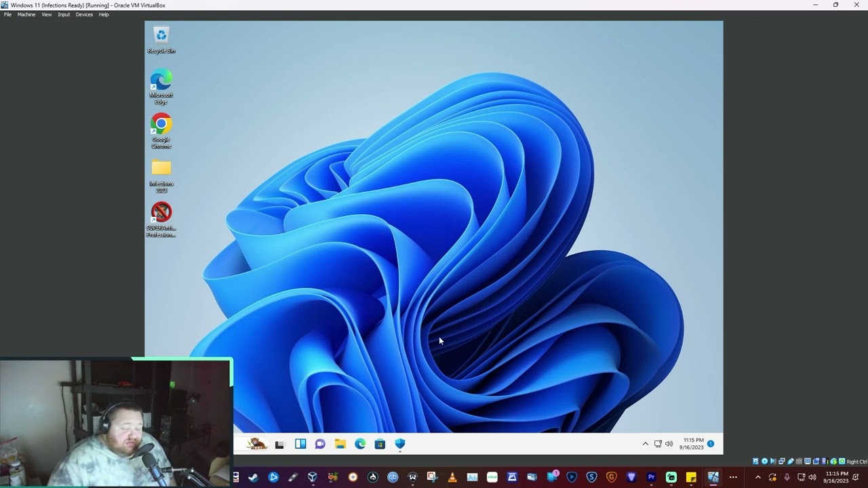Image resolution: width=868 pixels, height=488 pixels.
Task: Show more host taskbar apps via ellipsis
Action: 733,477
